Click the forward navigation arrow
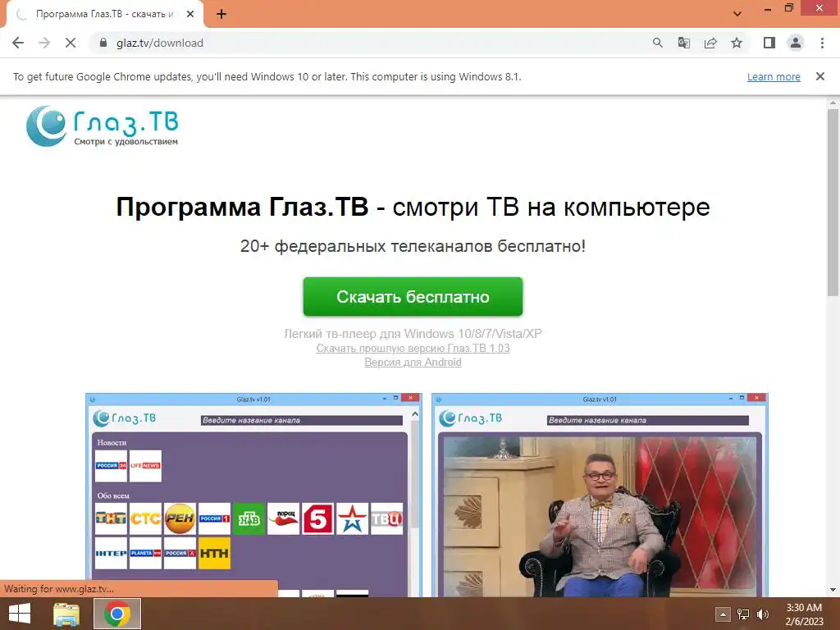This screenshot has width=840, height=630. (44, 43)
